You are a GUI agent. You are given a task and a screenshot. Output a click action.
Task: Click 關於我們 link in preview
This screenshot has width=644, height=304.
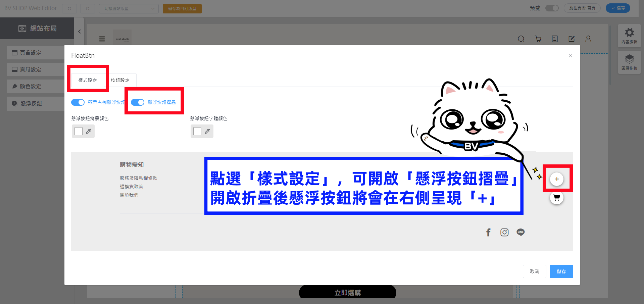click(129, 195)
